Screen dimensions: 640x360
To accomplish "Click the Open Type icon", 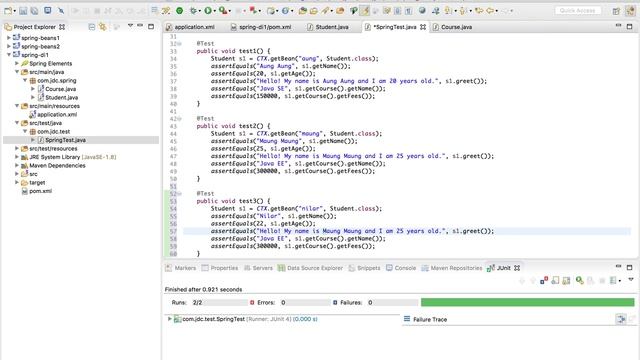I will click(x=302, y=11).
